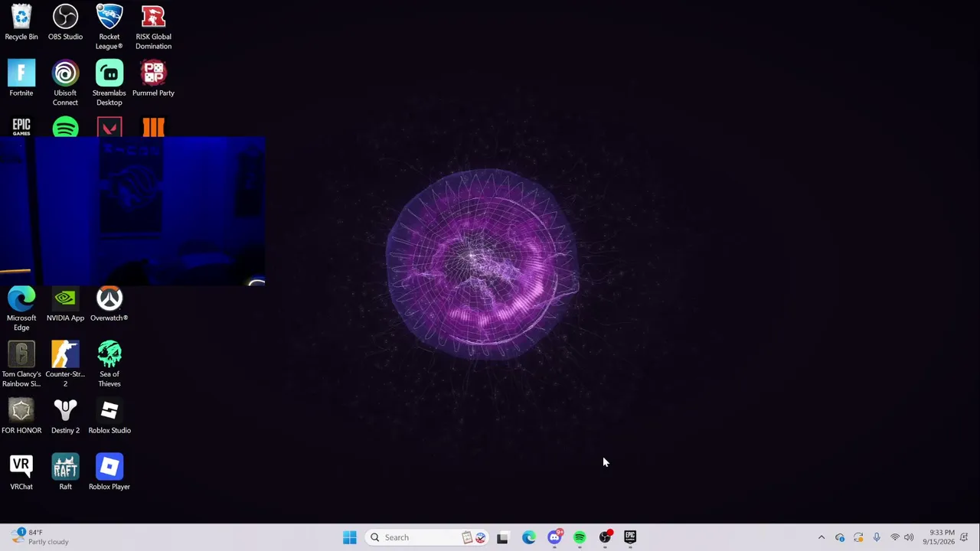Select the Rocket League desktop icon
Image resolution: width=980 pixels, height=551 pixels.
point(109,28)
